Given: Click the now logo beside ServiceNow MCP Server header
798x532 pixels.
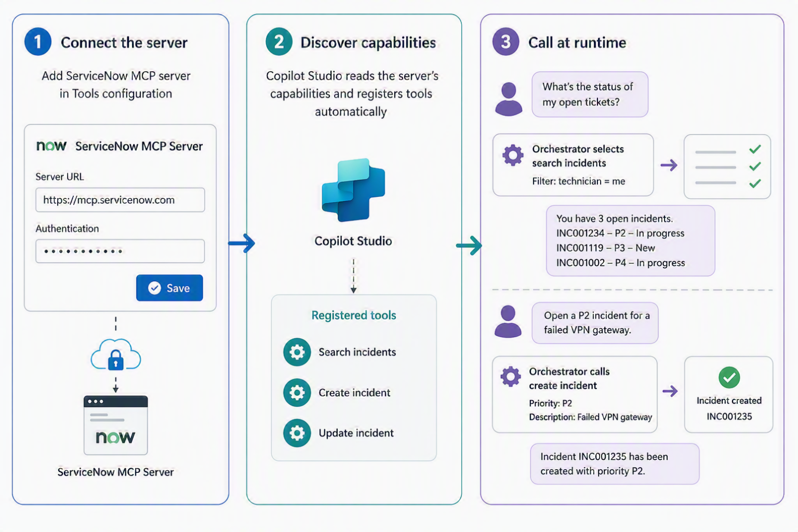Looking at the screenshot, I should pos(51,146).
